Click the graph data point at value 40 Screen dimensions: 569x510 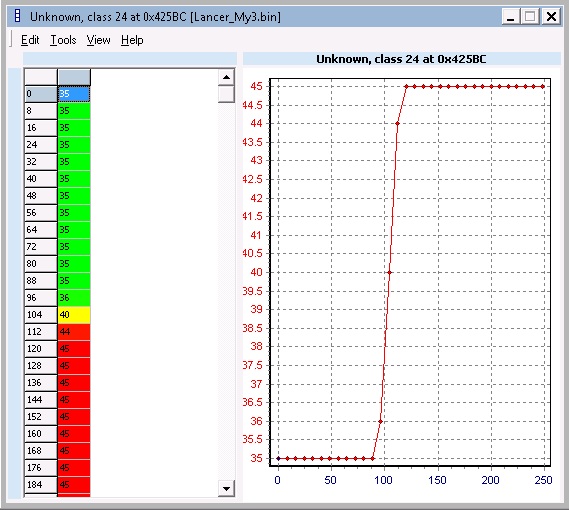pos(389,272)
